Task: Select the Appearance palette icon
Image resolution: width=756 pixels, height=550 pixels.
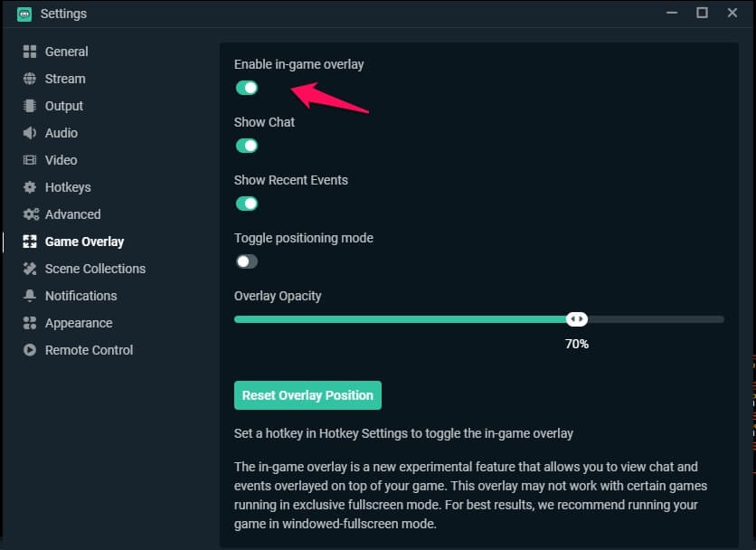Action: pos(30,323)
